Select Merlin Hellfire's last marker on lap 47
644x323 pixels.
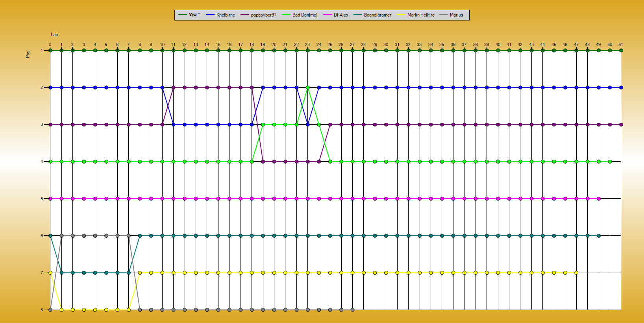[576, 273]
